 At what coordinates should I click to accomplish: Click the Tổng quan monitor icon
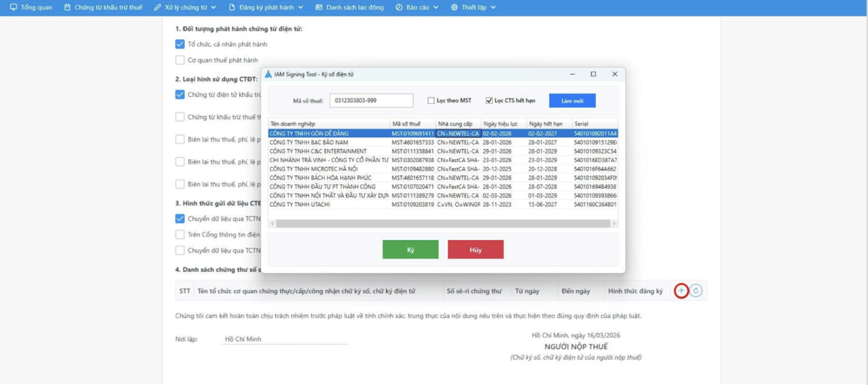point(13,7)
